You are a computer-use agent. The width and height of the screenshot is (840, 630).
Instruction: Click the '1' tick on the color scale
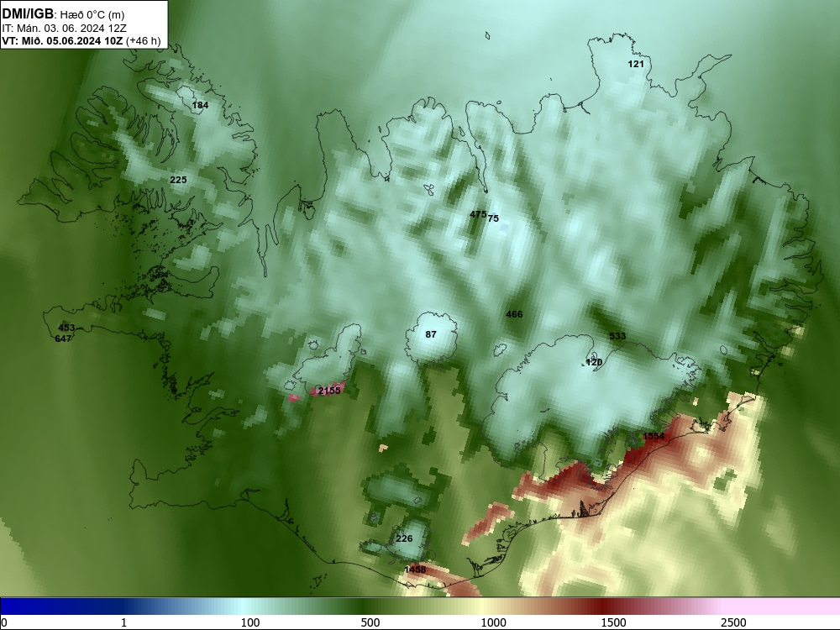tap(123, 622)
